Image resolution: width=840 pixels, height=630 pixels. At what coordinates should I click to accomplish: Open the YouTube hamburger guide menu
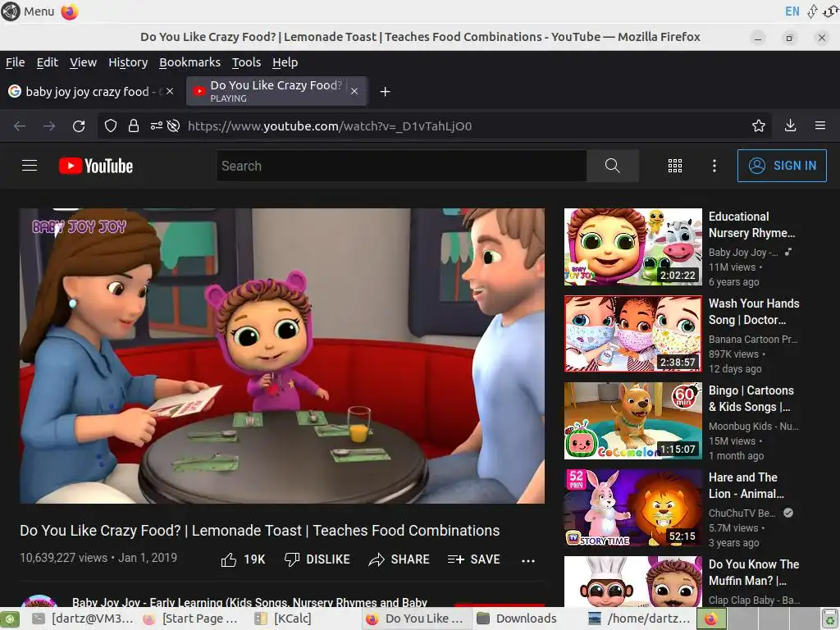coord(30,166)
